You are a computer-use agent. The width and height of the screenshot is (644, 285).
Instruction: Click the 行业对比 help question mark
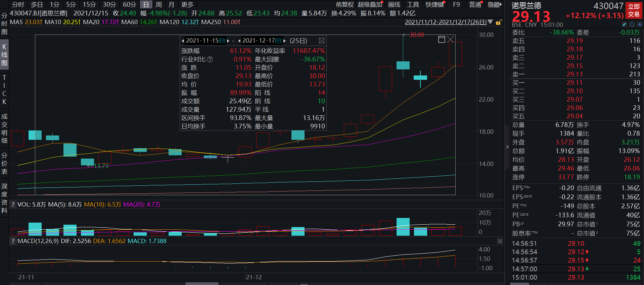(x=210, y=59)
